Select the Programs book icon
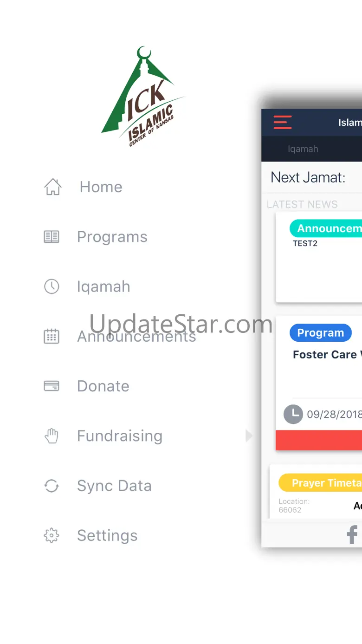 tap(52, 237)
